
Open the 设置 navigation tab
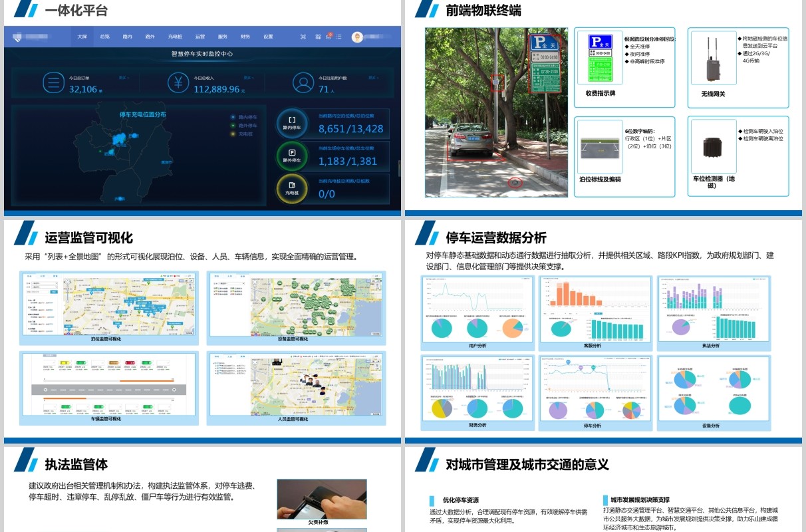pos(268,37)
